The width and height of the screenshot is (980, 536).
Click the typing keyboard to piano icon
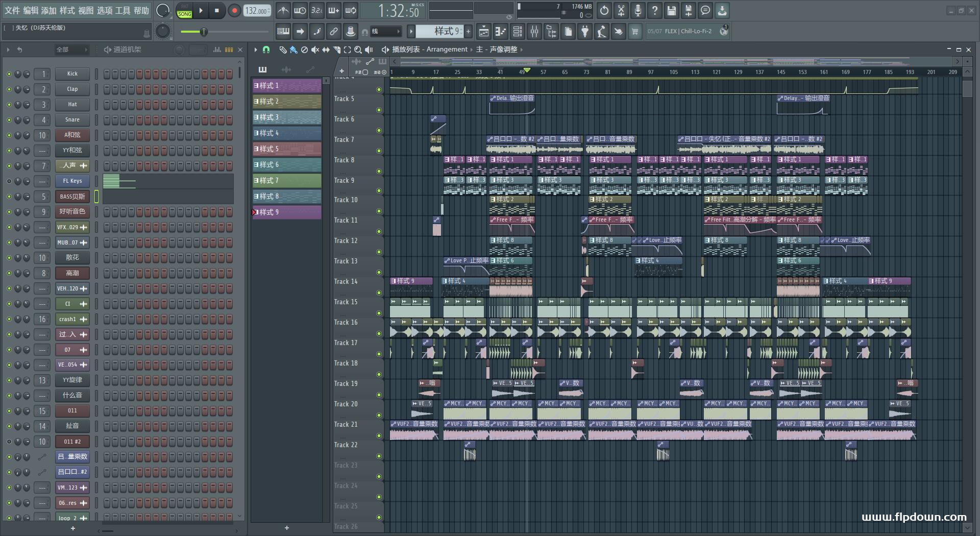[x=283, y=32]
